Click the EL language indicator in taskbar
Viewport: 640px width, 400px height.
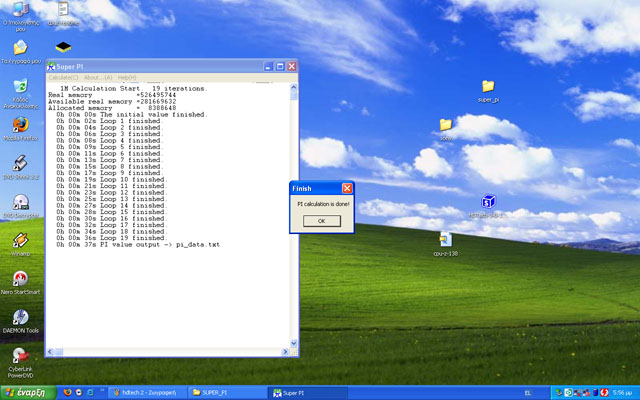(x=527, y=393)
